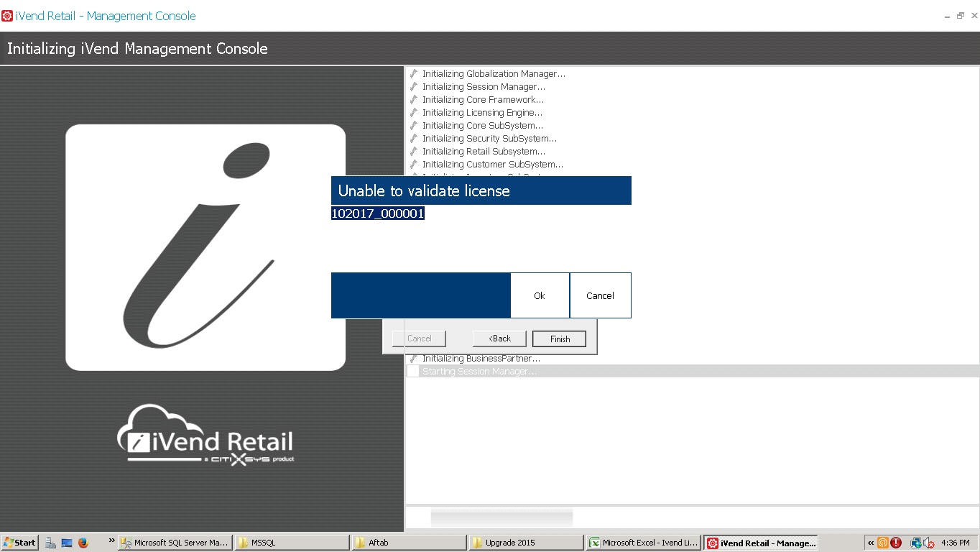The image size is (980, 552).
Task: Click Ok in the license validation dialog
Action: (x=540, y=295)
